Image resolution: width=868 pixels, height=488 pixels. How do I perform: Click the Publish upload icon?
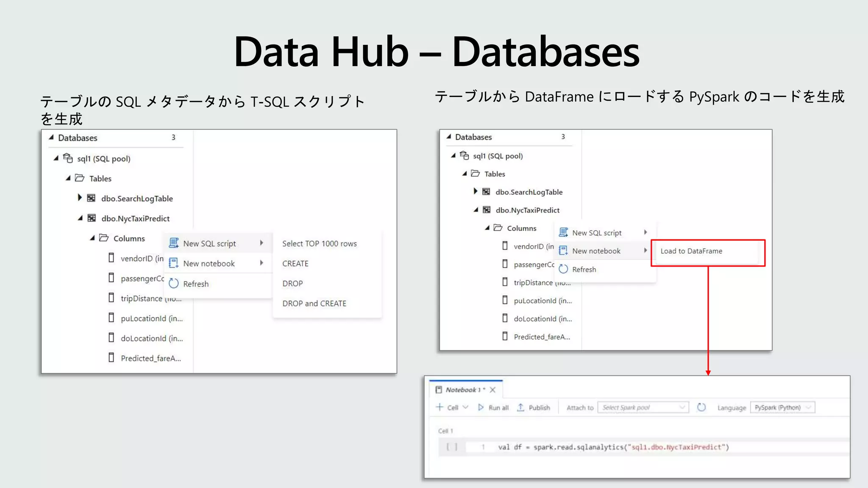[x=520, y=407]
